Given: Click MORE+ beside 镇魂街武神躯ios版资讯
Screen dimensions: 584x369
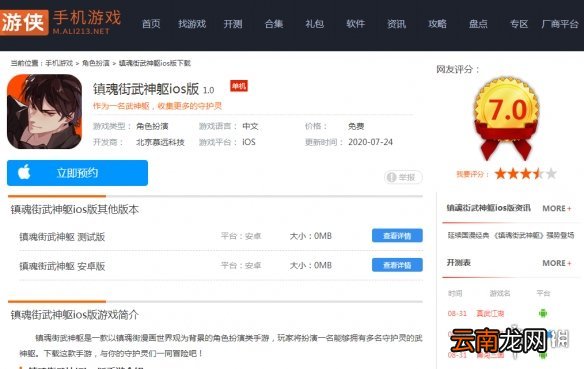Looking at the screenshot, I should (x=557, y=209).
